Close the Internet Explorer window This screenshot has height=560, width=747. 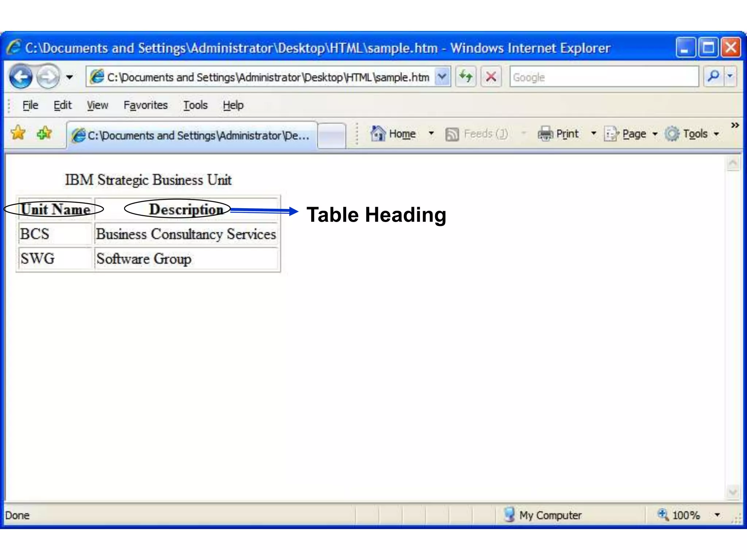point(731,47)
